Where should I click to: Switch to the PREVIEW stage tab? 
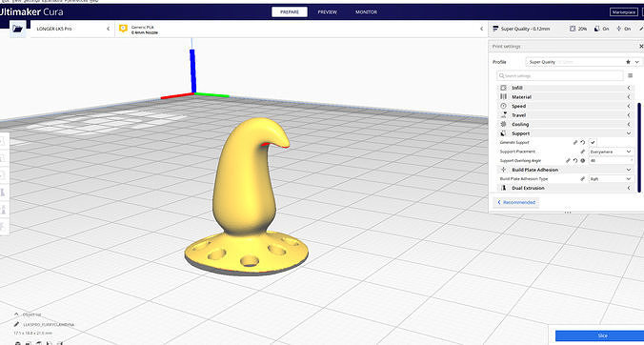[328, 11]
